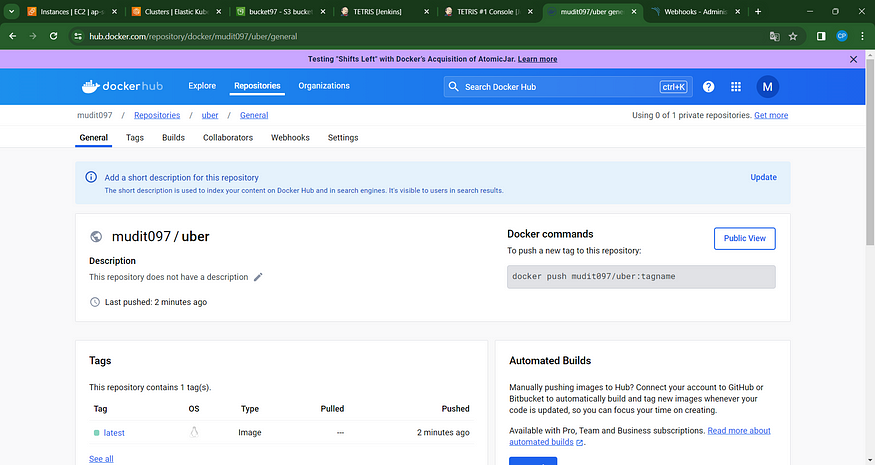Open Explore in Docker Hub navigation

[202, 86]
